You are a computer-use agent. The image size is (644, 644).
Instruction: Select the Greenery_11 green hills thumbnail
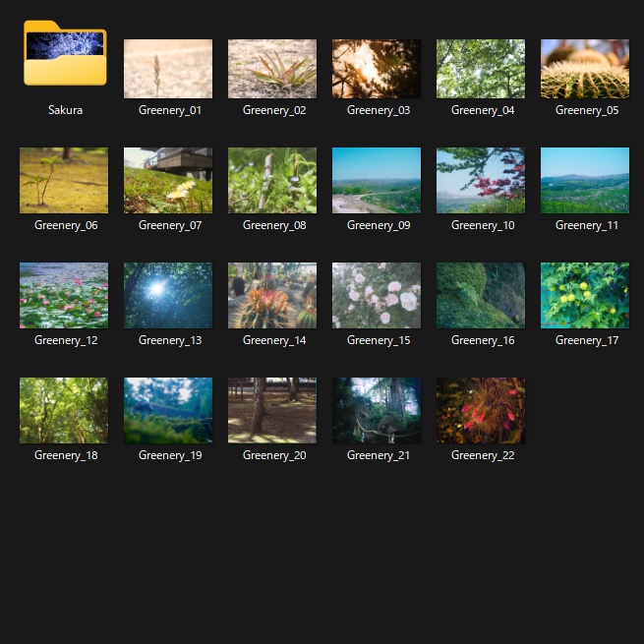(x=585, y=180)
